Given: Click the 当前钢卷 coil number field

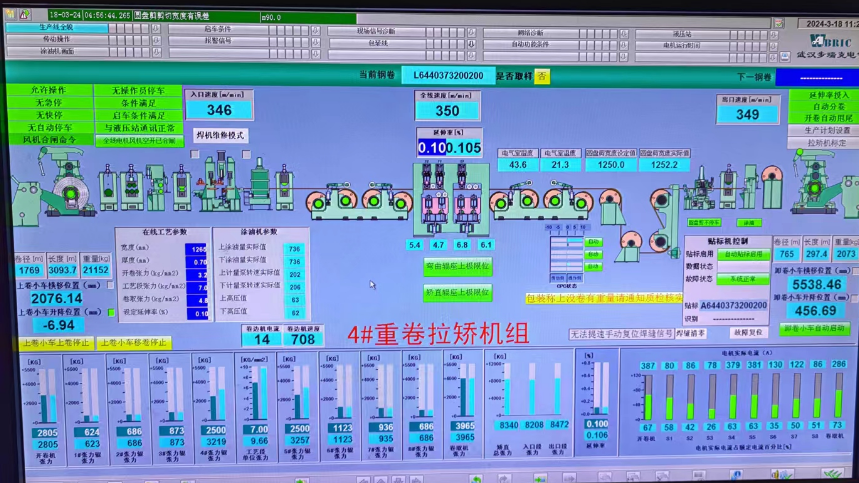Looking at the screenshot, I should click(448, 75).
